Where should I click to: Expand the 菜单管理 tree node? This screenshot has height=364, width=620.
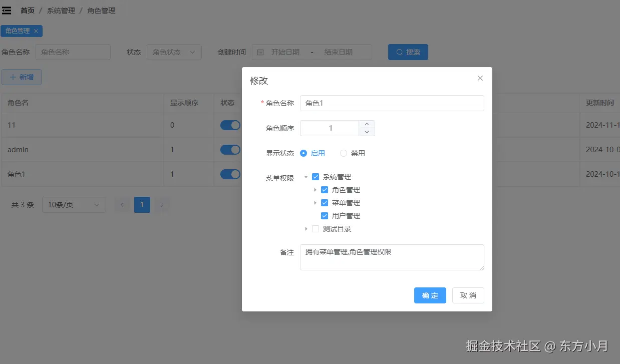[x=315, y=203]
